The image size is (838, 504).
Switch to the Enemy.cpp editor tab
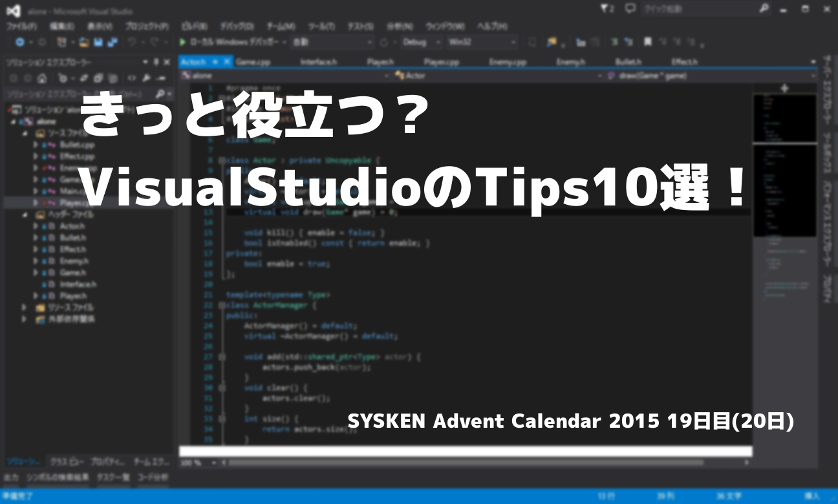(508, 62)
